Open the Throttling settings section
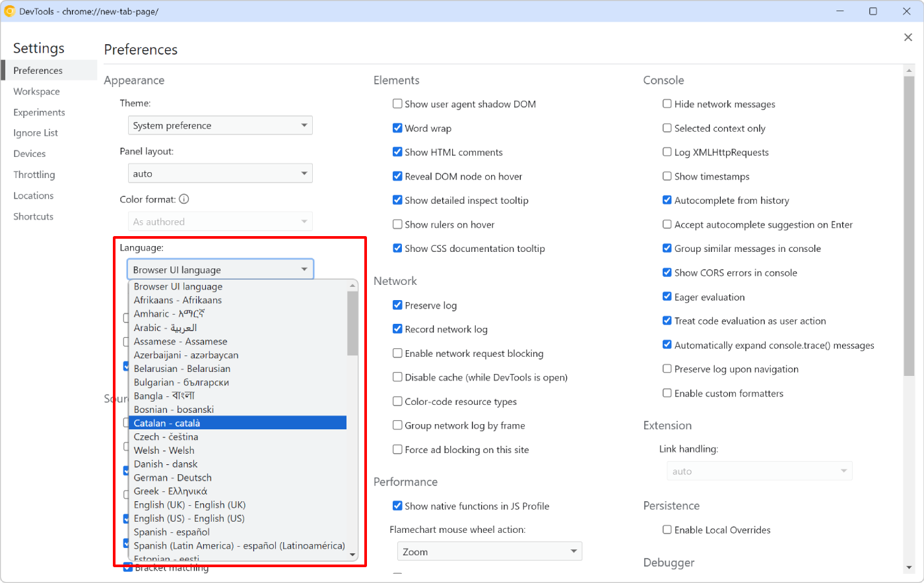The image size is (924, 583). point(34,174)
